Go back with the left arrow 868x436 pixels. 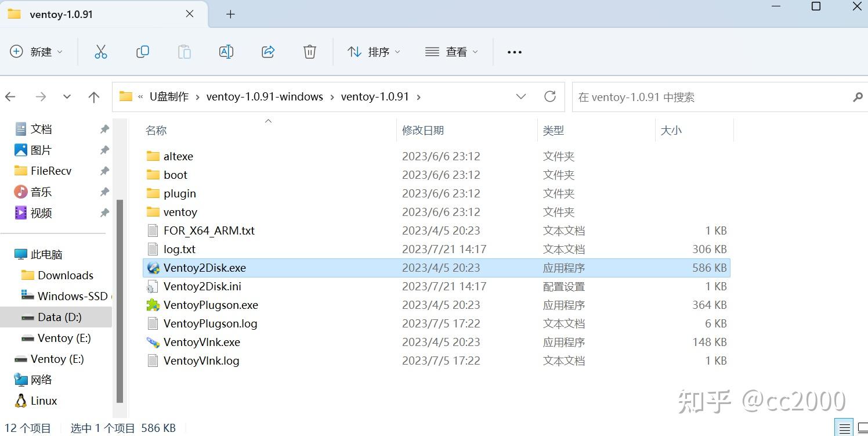tap(10, 97)
